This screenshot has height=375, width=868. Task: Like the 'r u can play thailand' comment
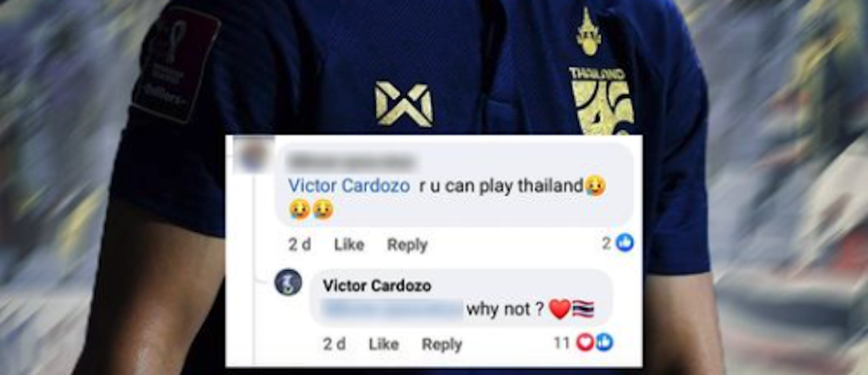coord(349,245)
